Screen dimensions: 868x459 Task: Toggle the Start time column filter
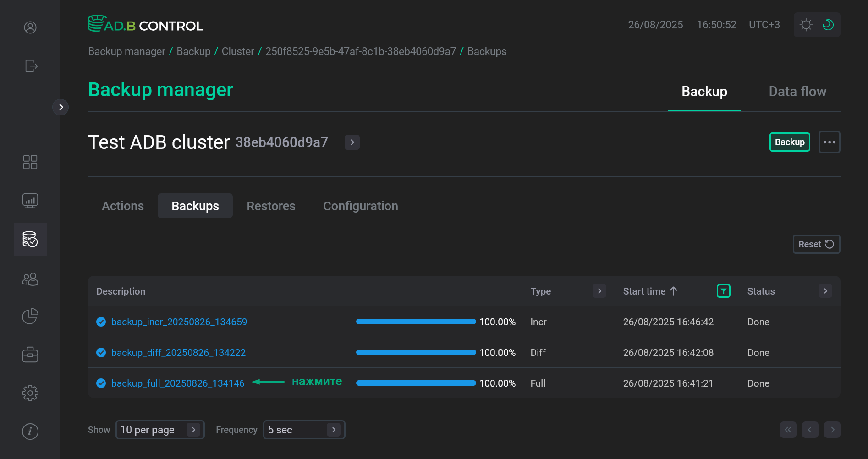click(x=723, y=291)
